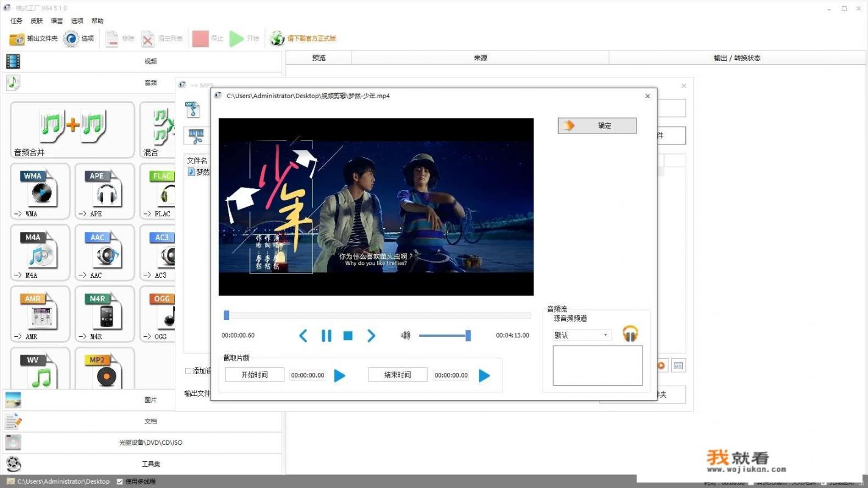The width and height of the screenshot is (868, 488).
Task: Open 选项 settings gear in toolbar
Action: 71,39
